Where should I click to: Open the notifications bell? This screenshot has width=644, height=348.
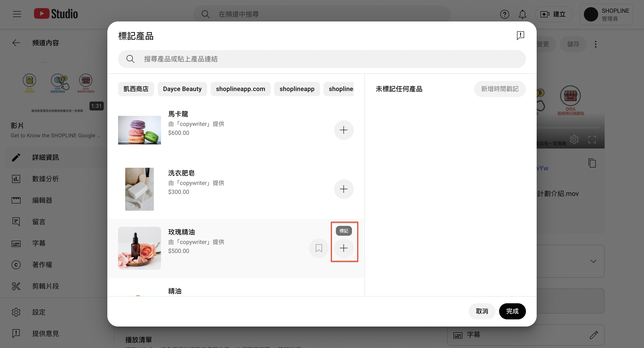pos(523,14)
